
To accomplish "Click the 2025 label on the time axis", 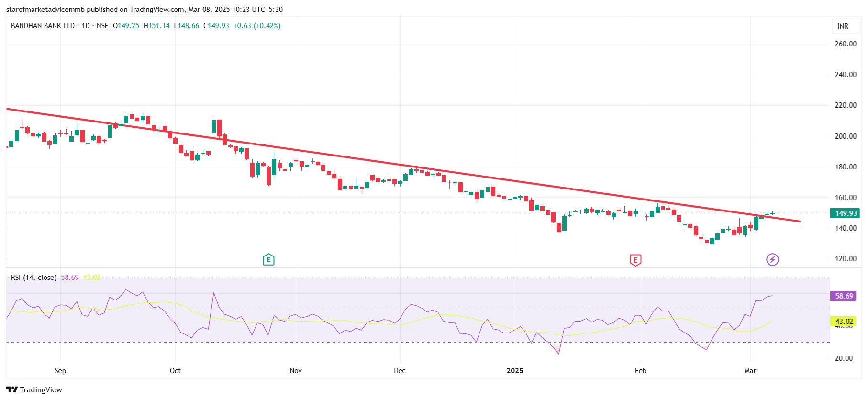I will [515, 371].
